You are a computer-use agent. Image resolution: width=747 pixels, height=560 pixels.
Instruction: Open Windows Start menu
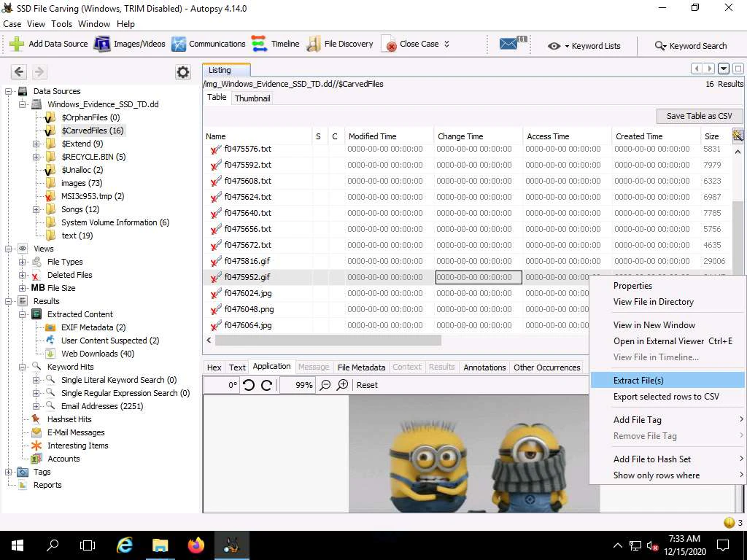18,545
